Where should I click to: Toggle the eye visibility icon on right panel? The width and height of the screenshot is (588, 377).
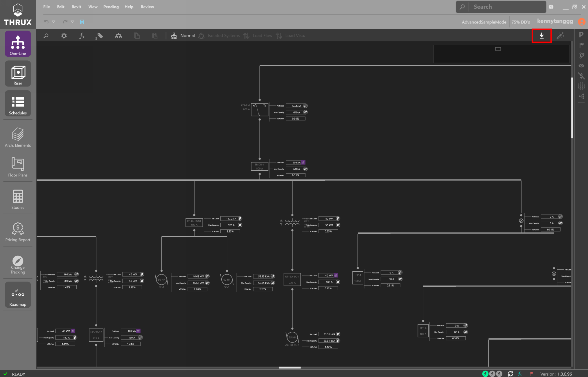581,66
